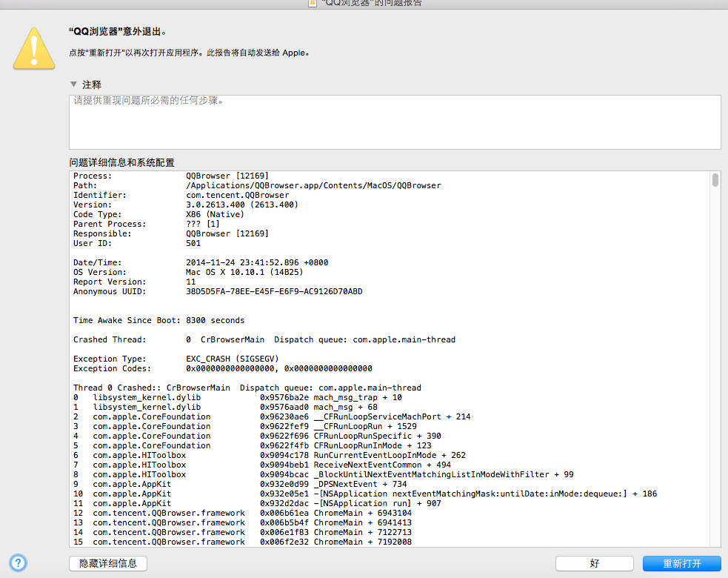Click the CFRunLoopRunSpecific + 390 frame
728x578 pixels.
click(257, 436)
